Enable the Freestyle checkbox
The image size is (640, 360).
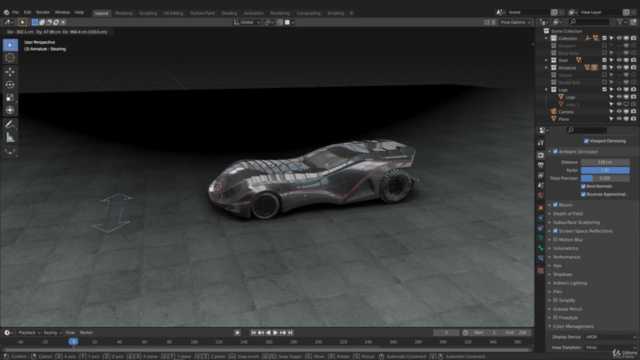555,318
